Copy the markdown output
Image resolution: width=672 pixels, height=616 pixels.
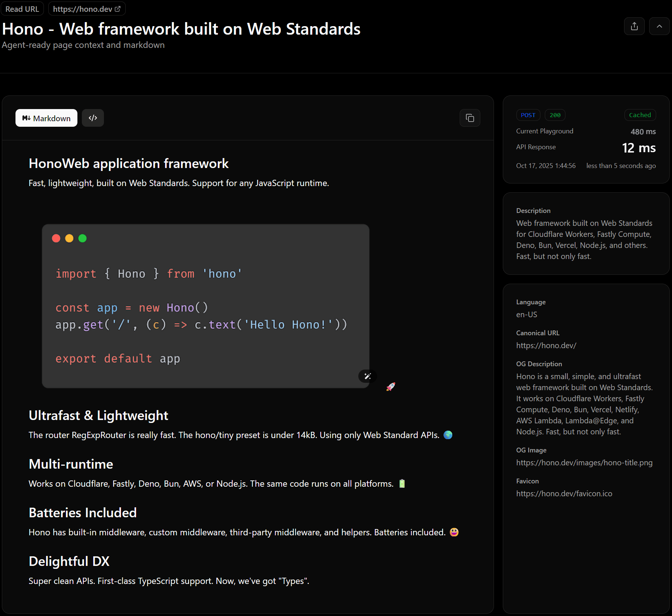click(x=470, y=118)
